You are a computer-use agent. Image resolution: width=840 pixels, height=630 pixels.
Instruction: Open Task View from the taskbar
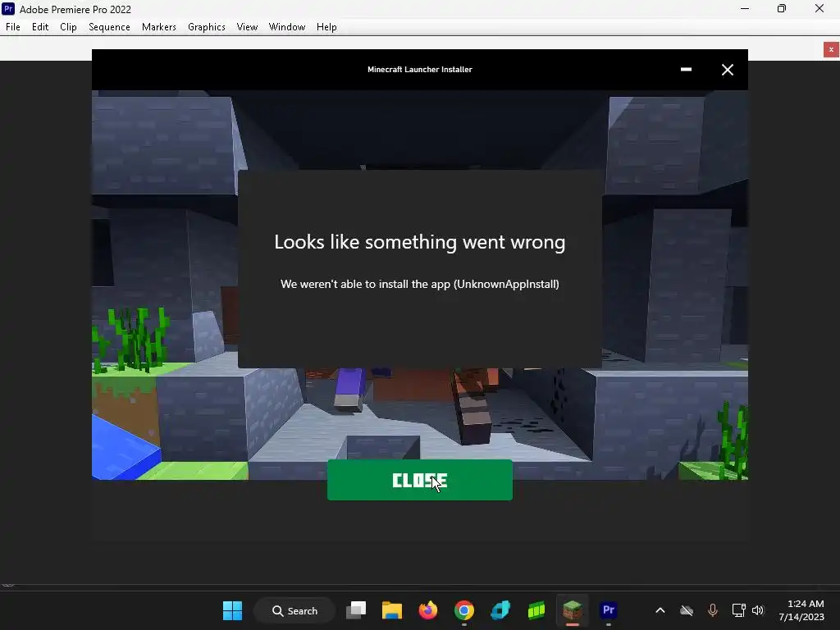[x=356, y=610]
